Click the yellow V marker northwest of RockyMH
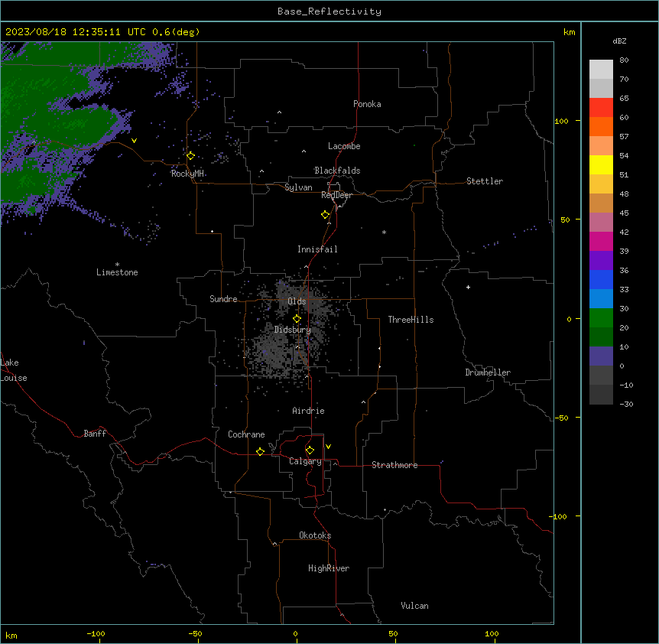 pos(134,141)
